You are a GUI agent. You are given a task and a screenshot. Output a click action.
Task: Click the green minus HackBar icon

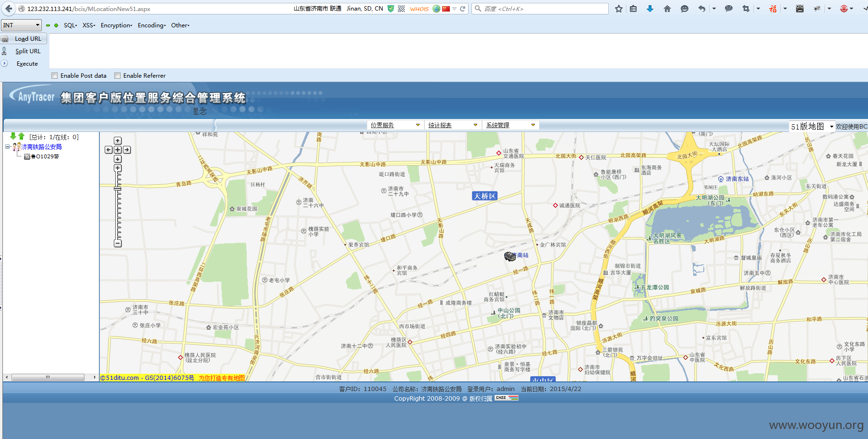click(48, 25)
